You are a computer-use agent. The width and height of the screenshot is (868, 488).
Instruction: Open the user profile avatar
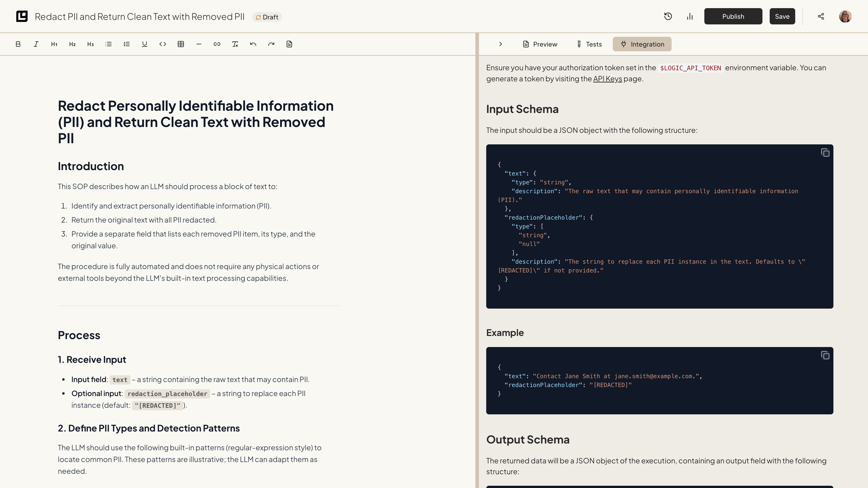point(845,16)
